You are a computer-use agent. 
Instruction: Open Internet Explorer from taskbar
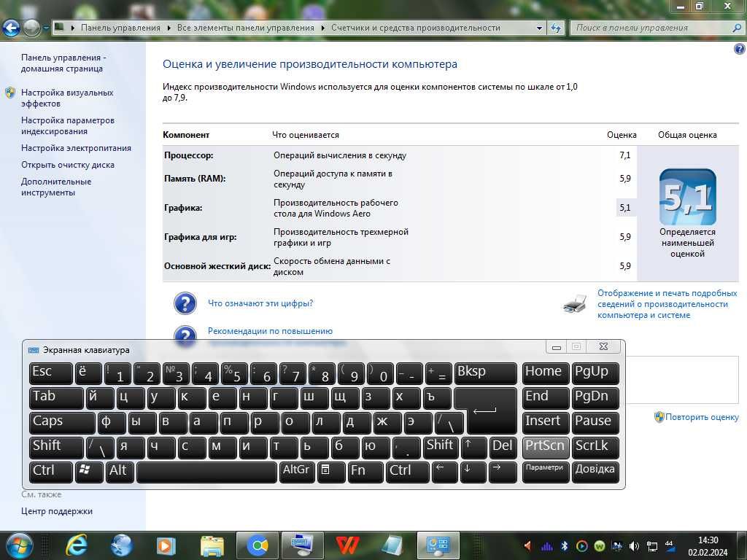point(76,545)
